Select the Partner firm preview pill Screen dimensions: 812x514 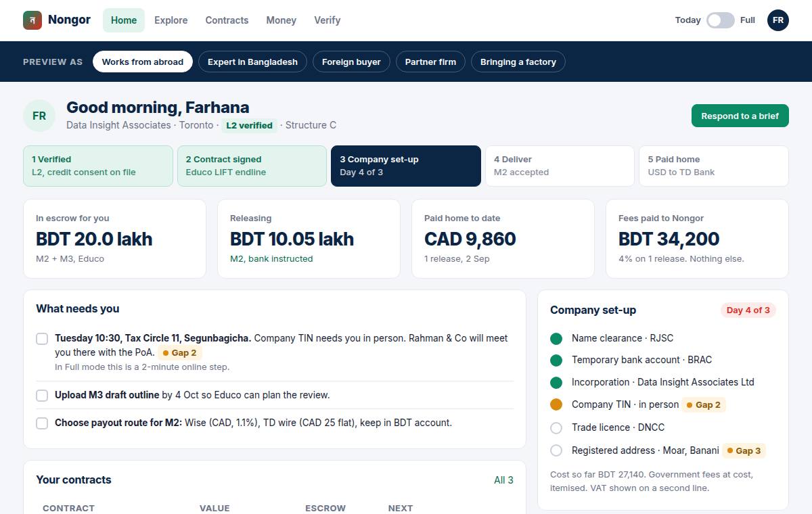coord(430,62)
